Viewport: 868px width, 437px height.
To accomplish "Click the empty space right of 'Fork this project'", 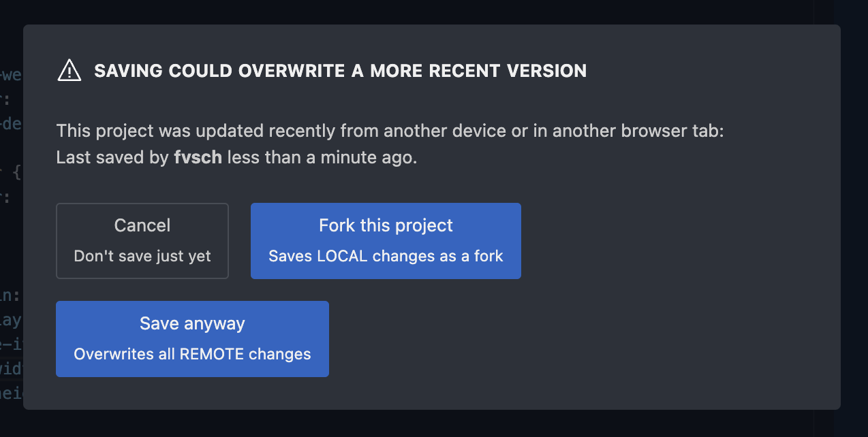I will point(647,240).
